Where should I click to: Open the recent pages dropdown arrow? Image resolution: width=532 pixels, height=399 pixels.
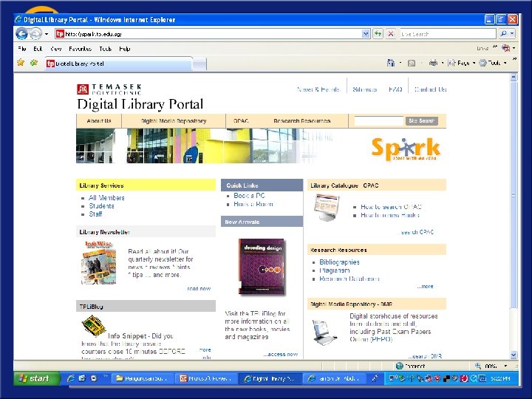(x=47, y=34)
